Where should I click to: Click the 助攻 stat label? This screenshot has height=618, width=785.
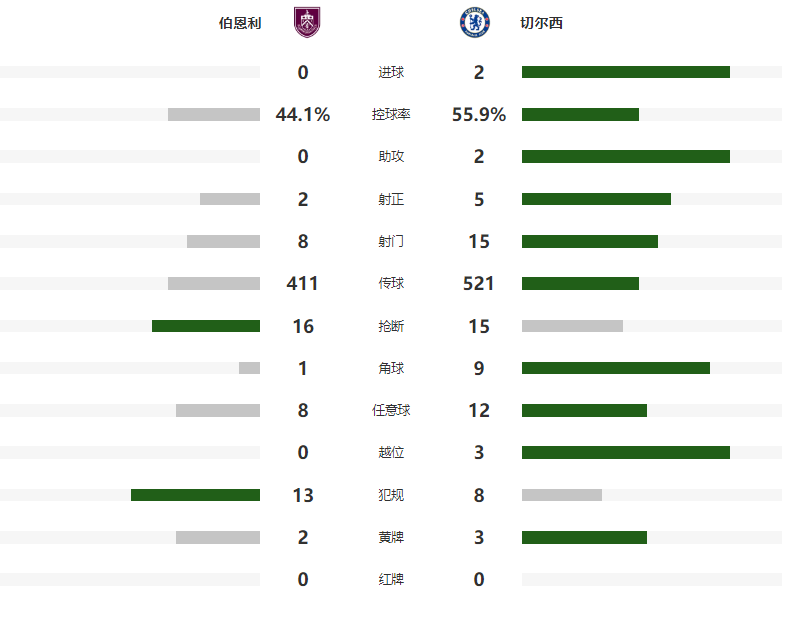391,157
